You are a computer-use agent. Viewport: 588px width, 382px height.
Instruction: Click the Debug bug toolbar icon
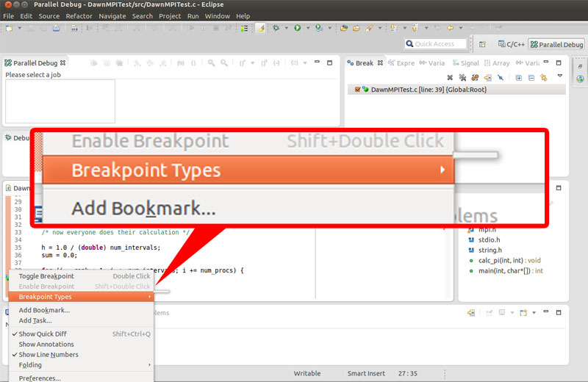(276, 28)
